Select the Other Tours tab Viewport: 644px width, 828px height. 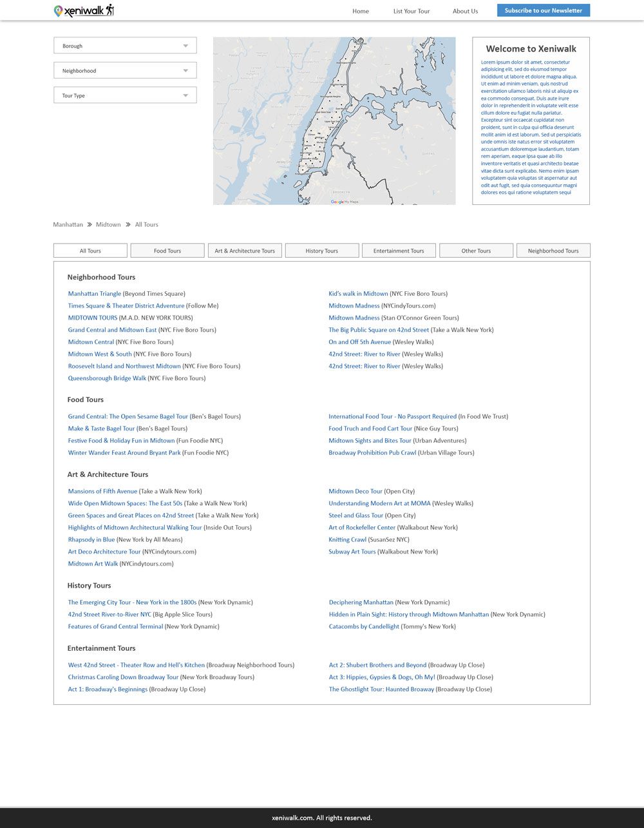(x=476, y=251)
